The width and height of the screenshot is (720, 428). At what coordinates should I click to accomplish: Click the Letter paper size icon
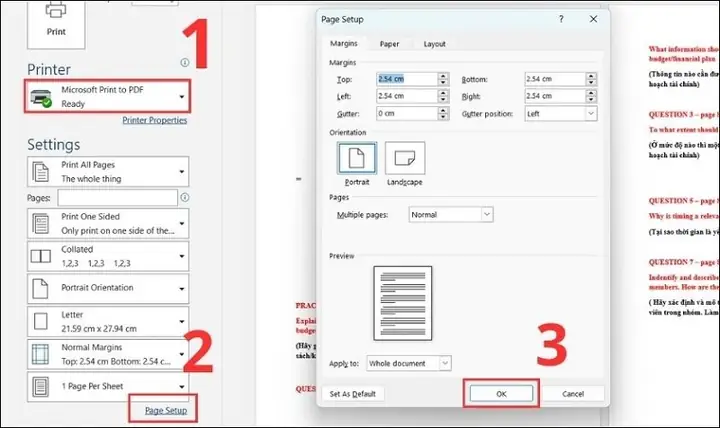click(40, 321)
